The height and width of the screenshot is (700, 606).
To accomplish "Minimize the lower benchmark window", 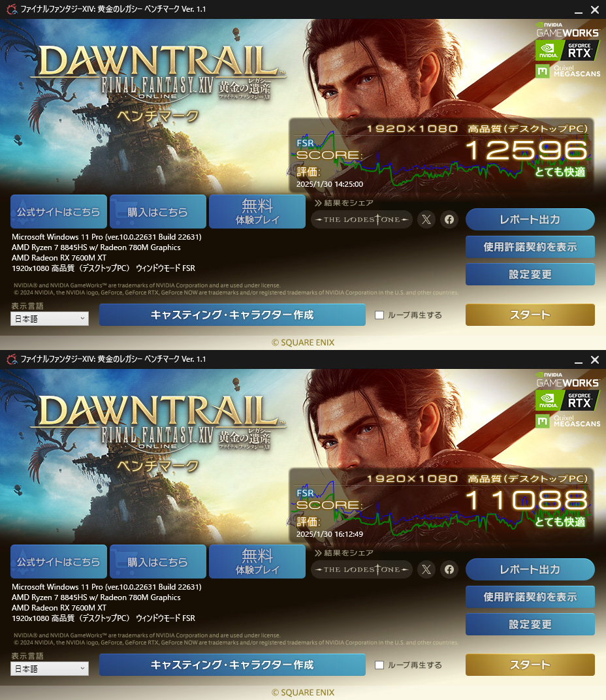I will click(x=579, y=360).
